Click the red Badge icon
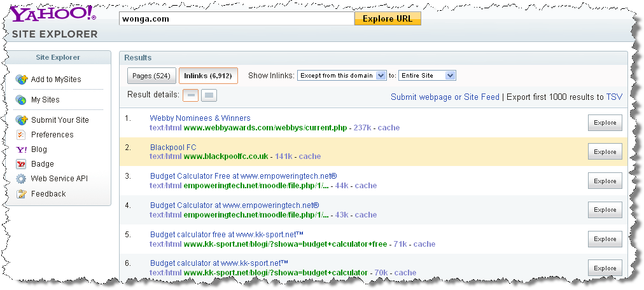This screenshot has width=644, height=290. [x=21, y=164]
